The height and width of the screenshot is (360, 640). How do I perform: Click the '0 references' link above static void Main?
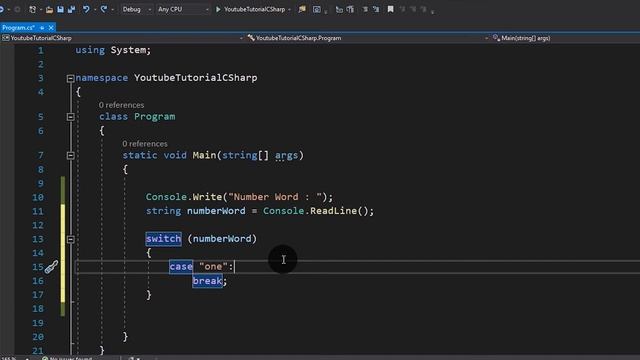[x=145, y=144]
